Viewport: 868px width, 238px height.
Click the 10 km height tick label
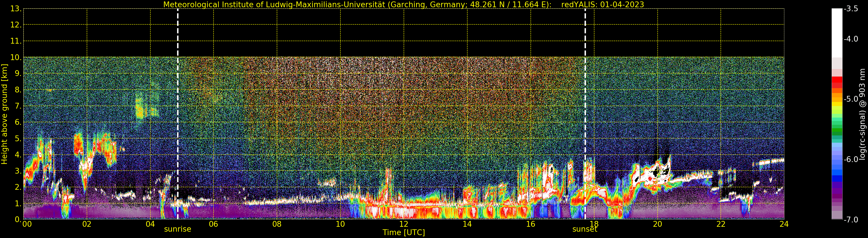16,57
